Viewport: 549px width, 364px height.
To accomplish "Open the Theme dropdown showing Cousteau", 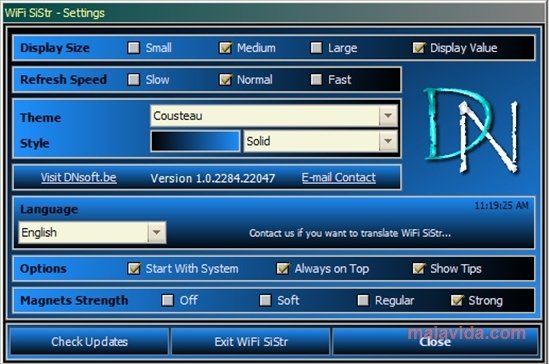I will 274,116.
